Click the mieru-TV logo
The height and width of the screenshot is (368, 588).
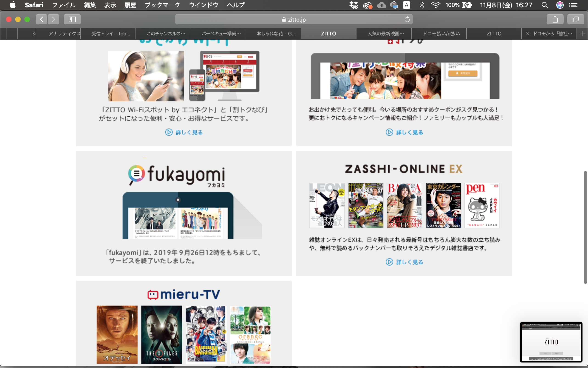pos(184,294)
